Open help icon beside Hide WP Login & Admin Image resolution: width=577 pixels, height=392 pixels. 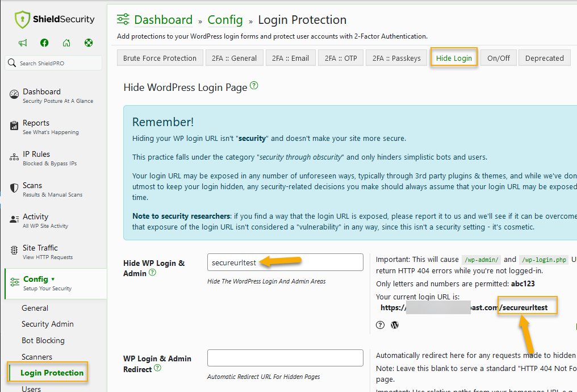tap(152, 273)
